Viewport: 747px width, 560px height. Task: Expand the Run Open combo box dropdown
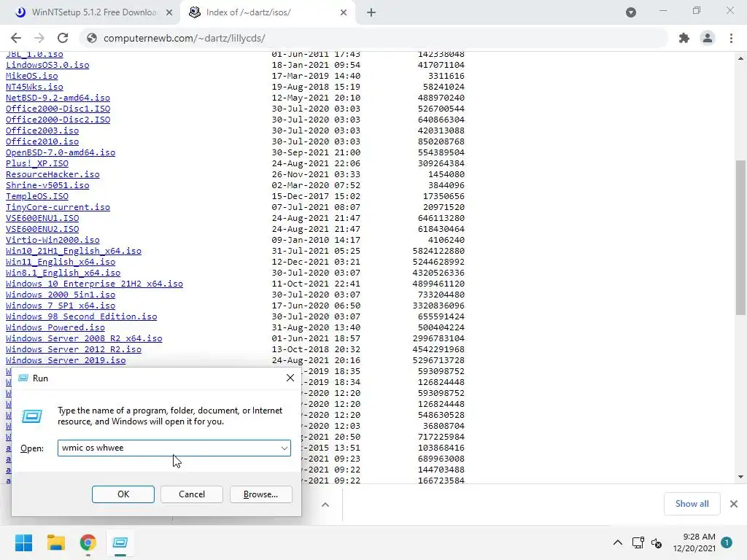coord(284,448)
